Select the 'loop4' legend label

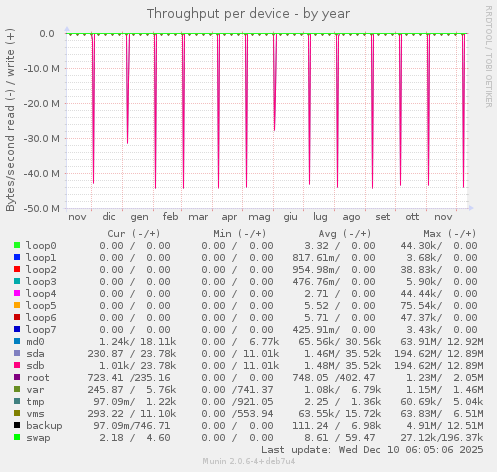click(x=41, y=294)
